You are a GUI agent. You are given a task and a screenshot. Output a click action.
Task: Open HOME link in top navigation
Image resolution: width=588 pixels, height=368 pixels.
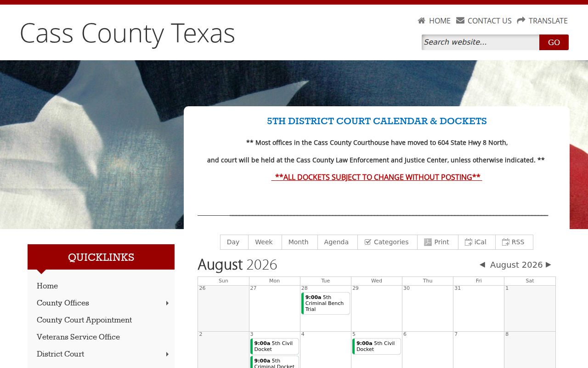(x=440, y=21)
